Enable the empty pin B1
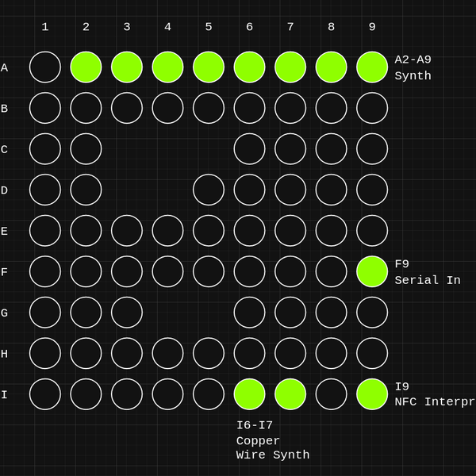476x476 pixels. (x=45, y=108)
